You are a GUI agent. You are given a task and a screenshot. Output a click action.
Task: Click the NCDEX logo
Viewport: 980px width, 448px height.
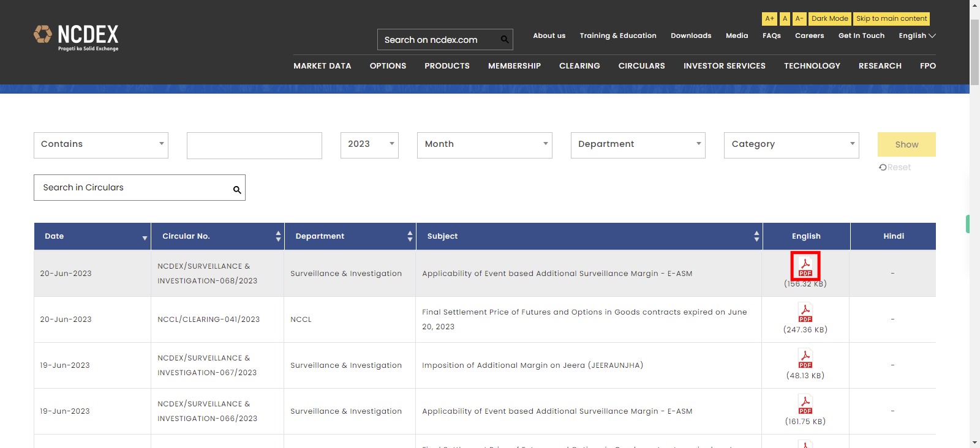point(76,38)
